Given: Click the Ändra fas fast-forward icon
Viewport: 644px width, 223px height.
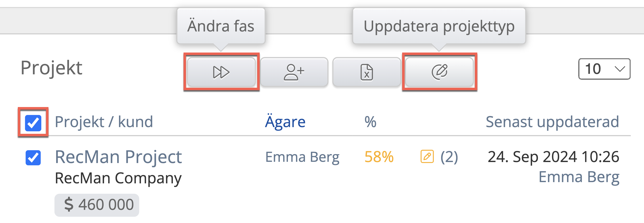Looking at the screenshot, I should 221,72.
